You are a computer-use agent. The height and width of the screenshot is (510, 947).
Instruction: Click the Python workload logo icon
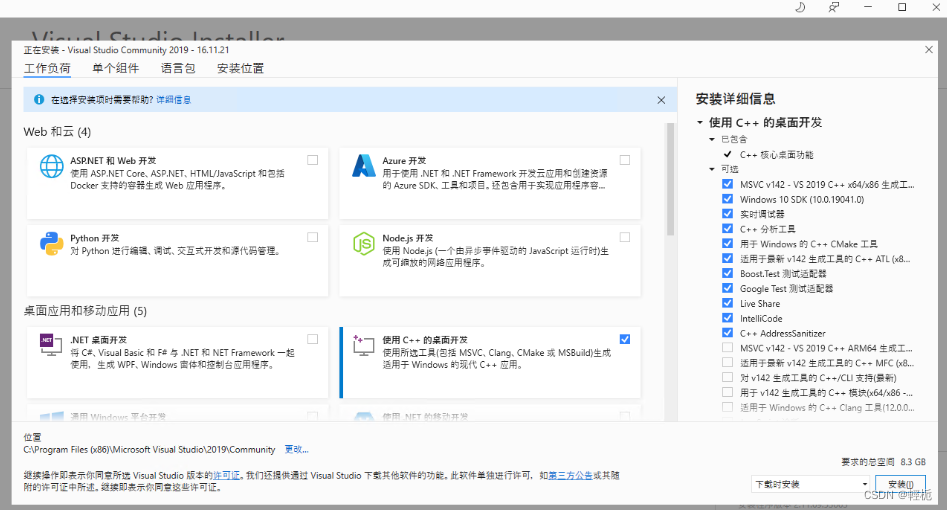(52, 244)
